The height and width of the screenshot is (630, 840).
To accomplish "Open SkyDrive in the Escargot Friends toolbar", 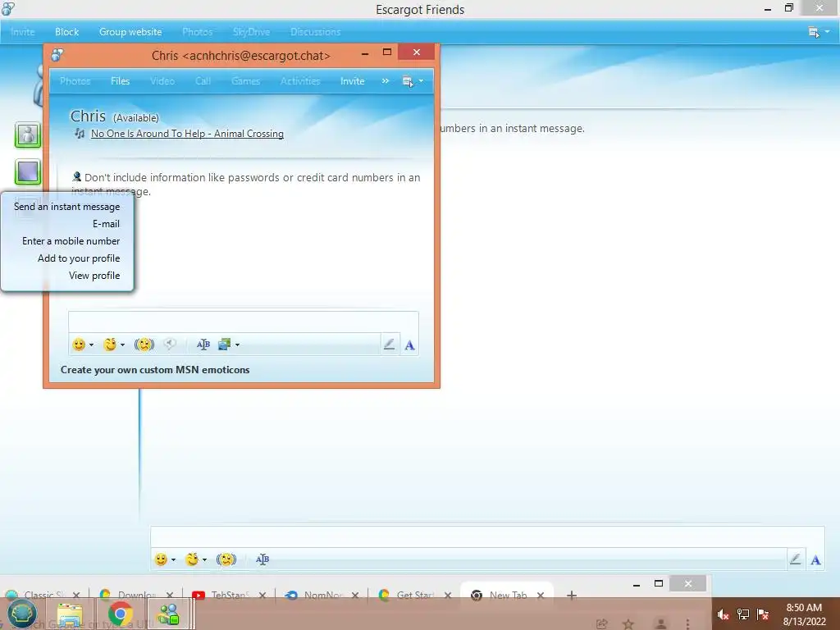I will coord(251,32).
